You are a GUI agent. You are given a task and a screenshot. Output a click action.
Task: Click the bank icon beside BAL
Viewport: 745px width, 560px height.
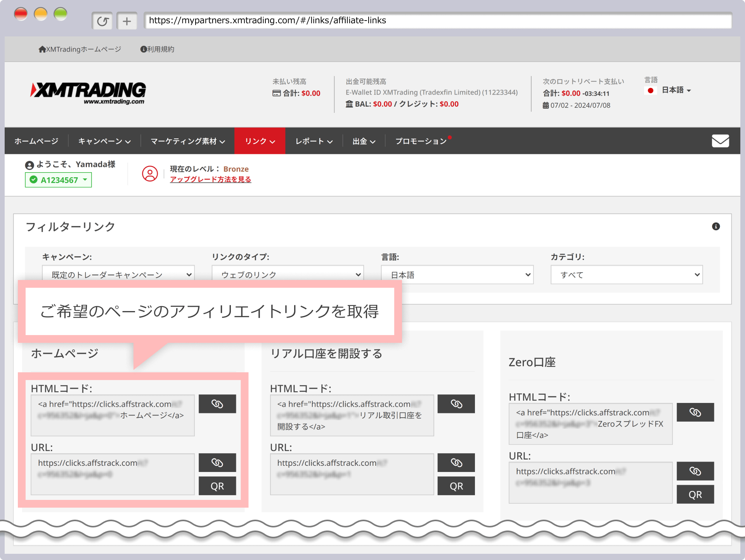tap(349, 104)
